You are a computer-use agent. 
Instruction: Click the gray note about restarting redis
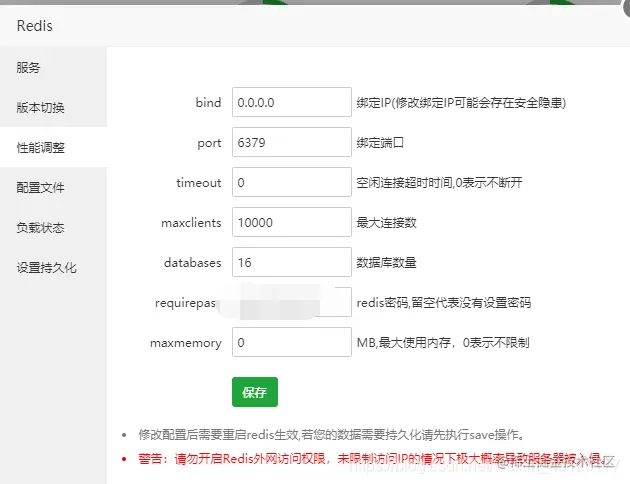click(x=331, y=435)
